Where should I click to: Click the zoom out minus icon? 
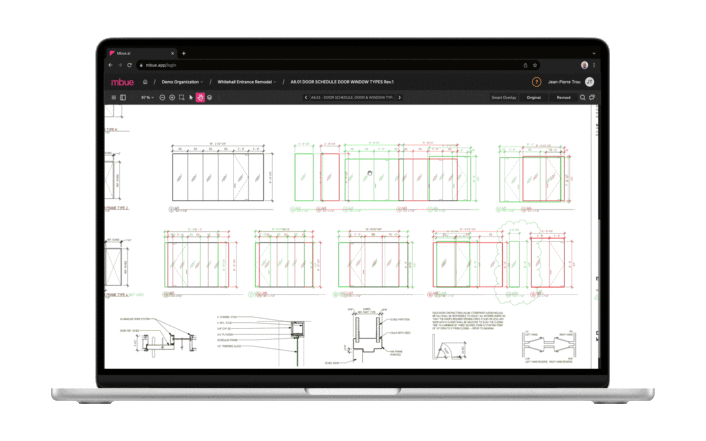click(x=162, y=98)
